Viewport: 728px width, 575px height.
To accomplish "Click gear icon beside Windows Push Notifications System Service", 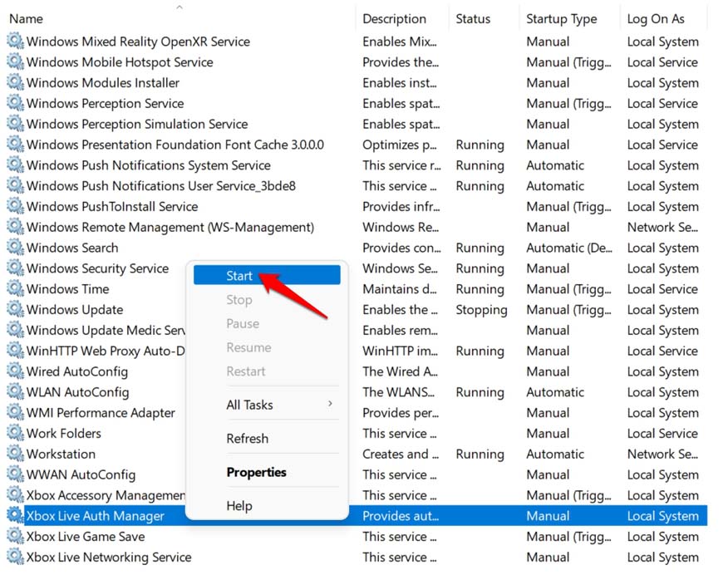I will [x=15, y=165].
